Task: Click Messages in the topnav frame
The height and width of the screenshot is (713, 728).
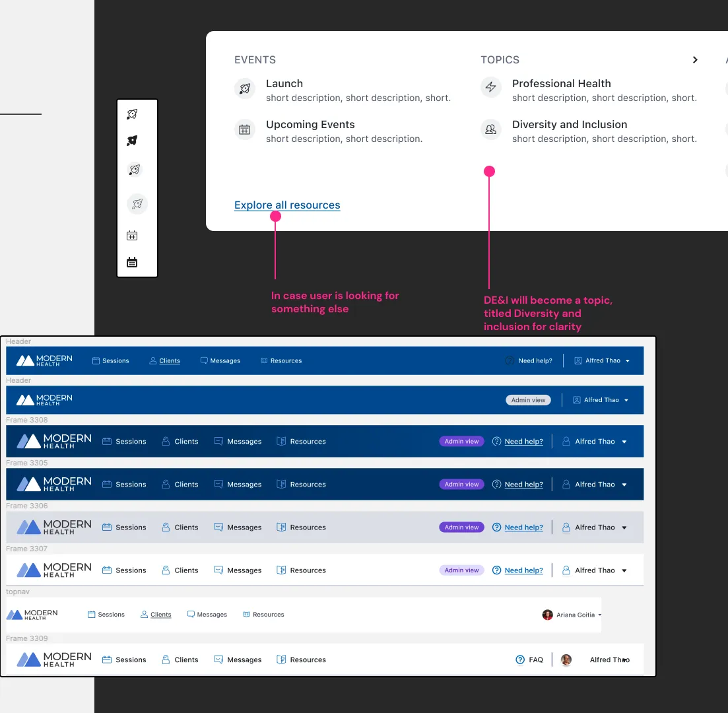Action: click(x=207, y=614)
